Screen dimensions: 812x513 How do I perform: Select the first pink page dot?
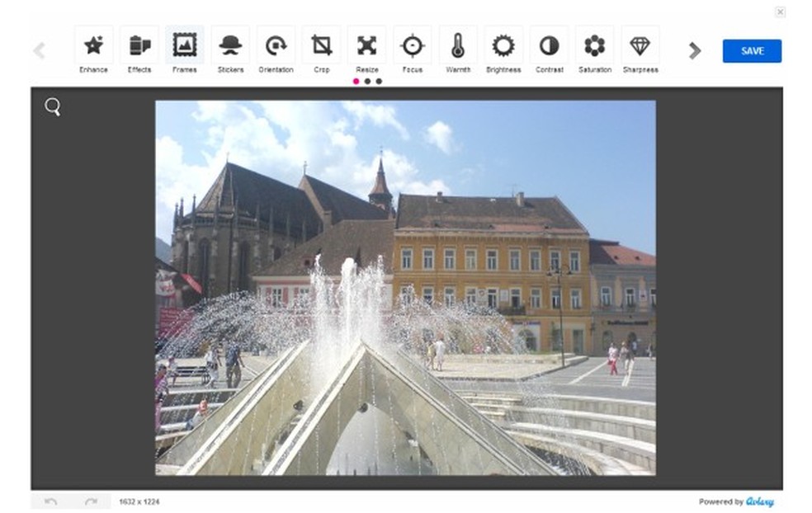click(x=356, y=82)
